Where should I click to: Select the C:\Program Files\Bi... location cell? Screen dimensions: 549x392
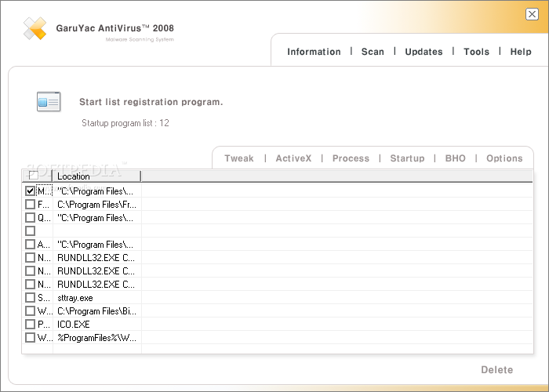point(97,310)
